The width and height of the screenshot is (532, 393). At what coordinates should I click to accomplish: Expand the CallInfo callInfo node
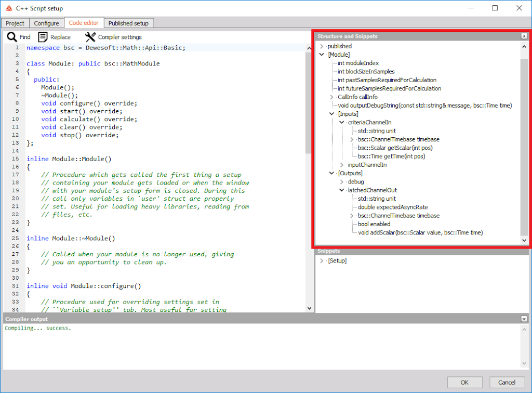click(x=332, y=97)
